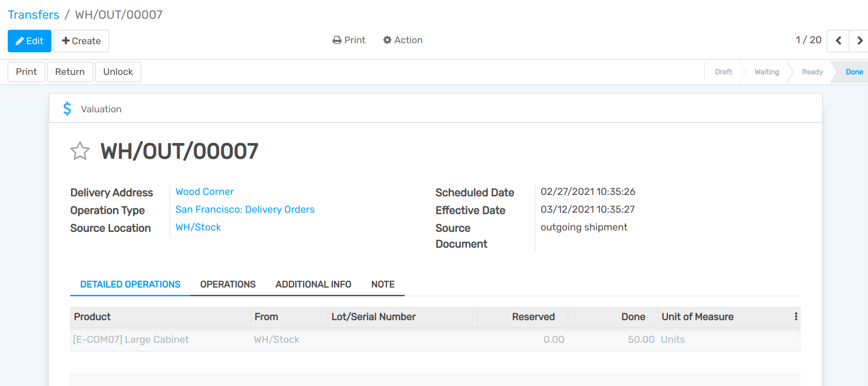
Task: Go to the next record arrow
Action: pos(859,41)
